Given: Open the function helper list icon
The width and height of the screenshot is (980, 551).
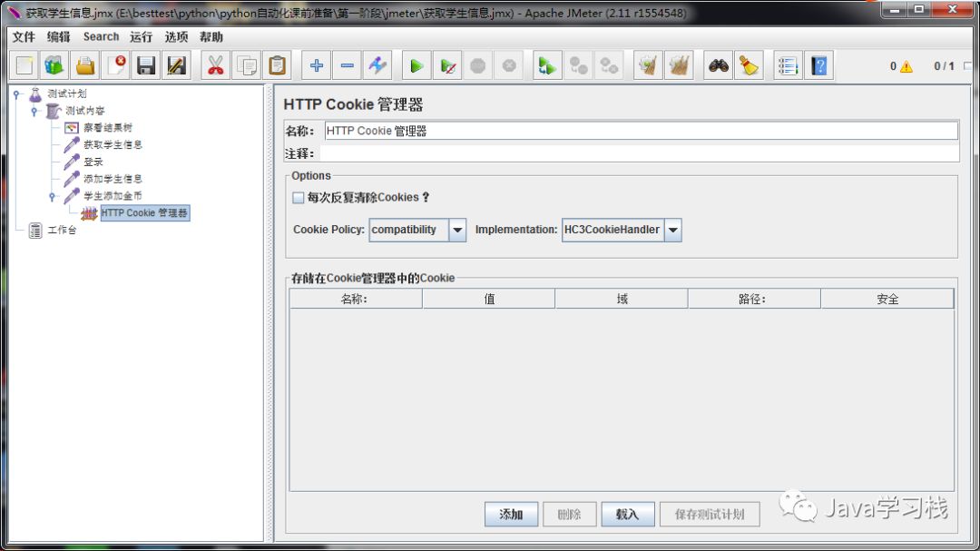Looking at the screenshot, I should point(788,65).
